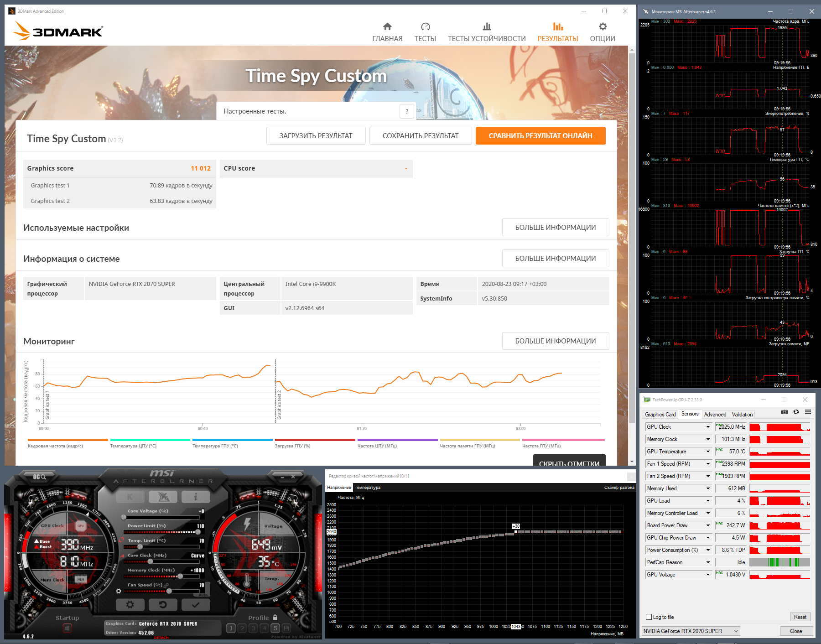Click Fan Speed (%) slider
821x644 pixels.
(162, 591)
